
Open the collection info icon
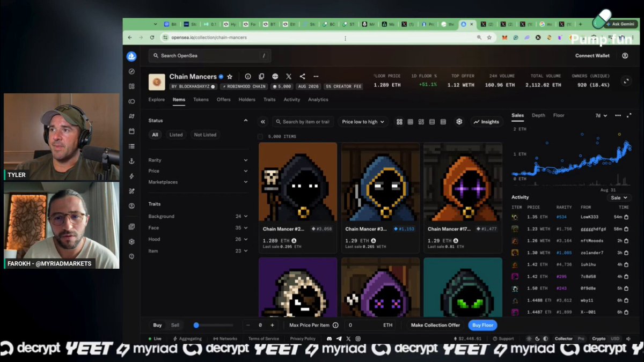[248, 77]
